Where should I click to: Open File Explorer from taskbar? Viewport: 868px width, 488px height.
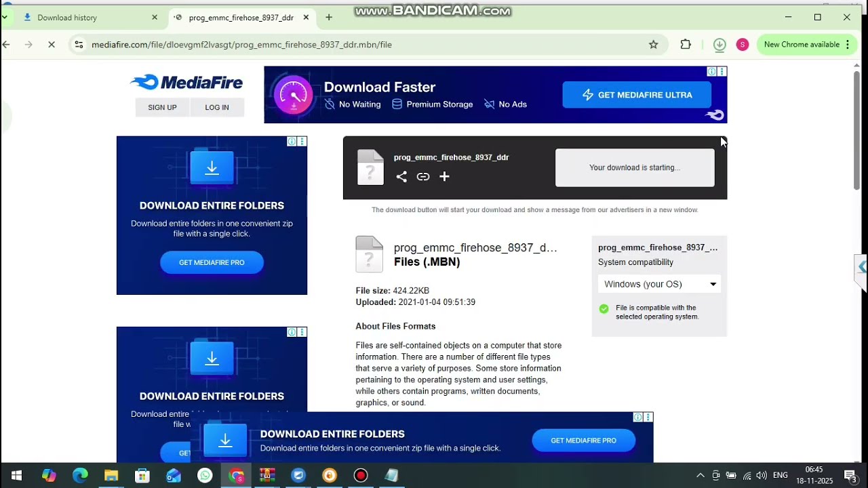[x=111, y=476]
